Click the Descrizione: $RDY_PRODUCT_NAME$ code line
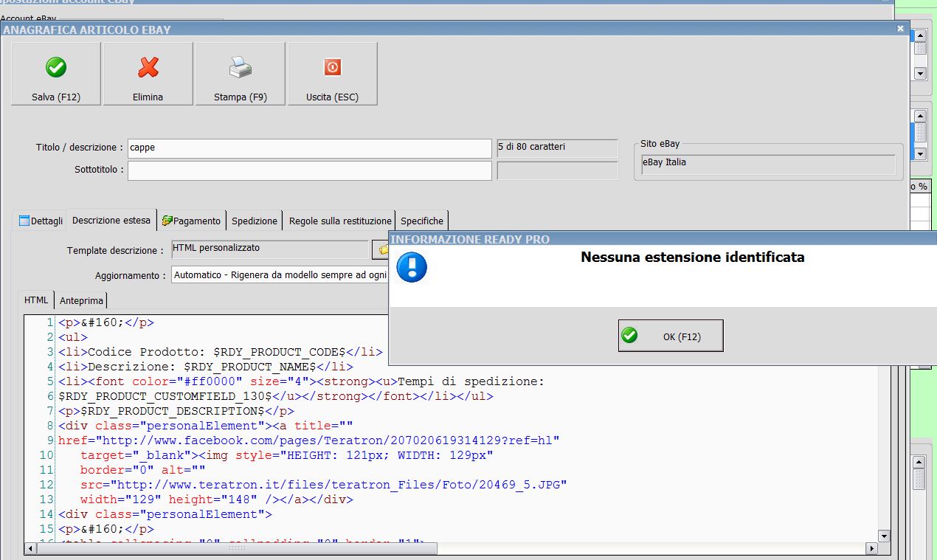 [x=206, y=367]
